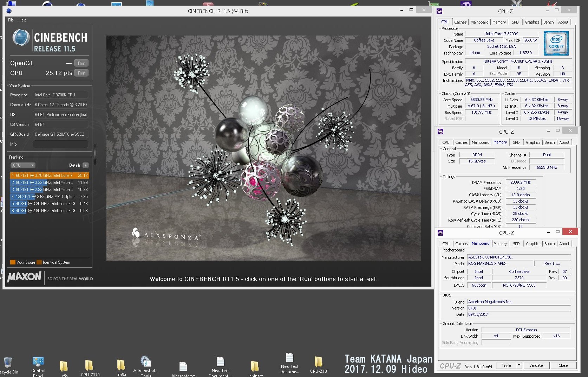Open Bench tab in bottom CPU-Z window
588x377 pixels.
click(x=549, y=244)
